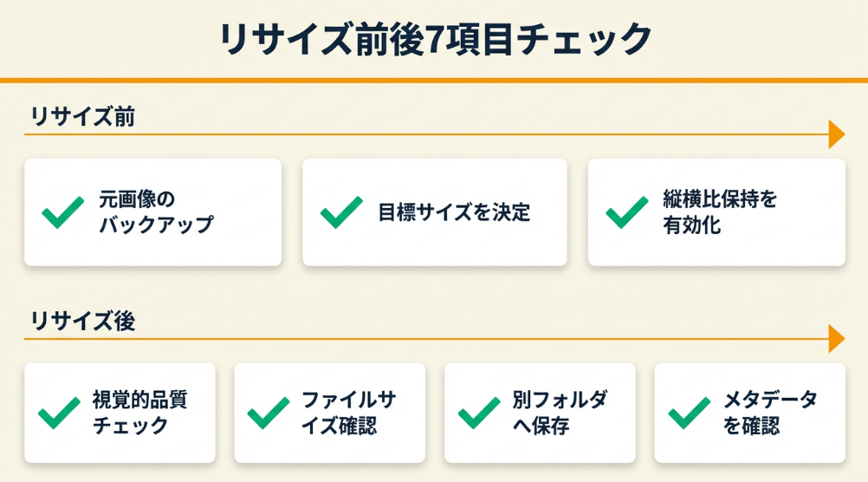This screenshot has height=482, width=868.
Task: Click the 目標サイズを決定 card label
Action: [x=454, y=212]
